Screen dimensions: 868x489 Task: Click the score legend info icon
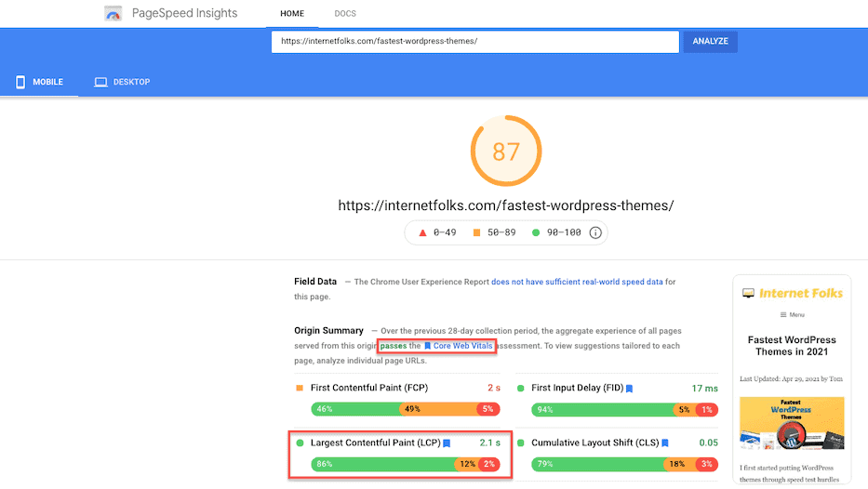click(x=595, y=233)
